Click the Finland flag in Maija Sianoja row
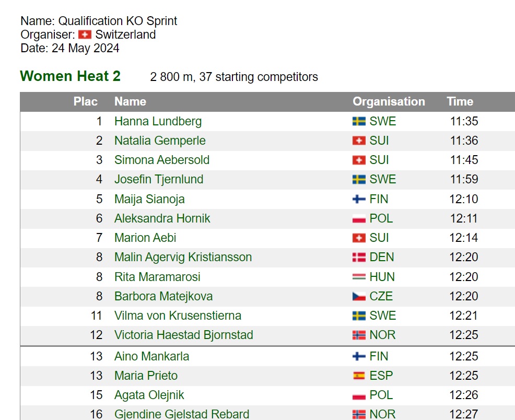Image resolution: width=515 pixels, height=420 pixels. point(359,199)
